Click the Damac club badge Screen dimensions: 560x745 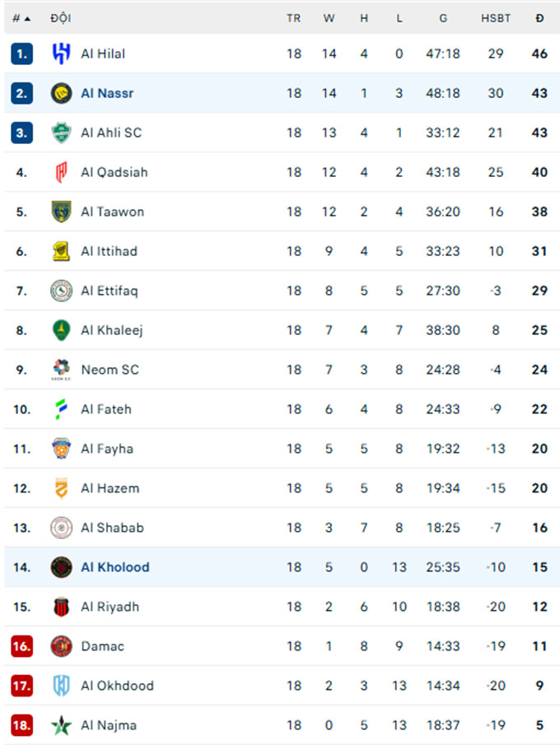coord(62,646)
